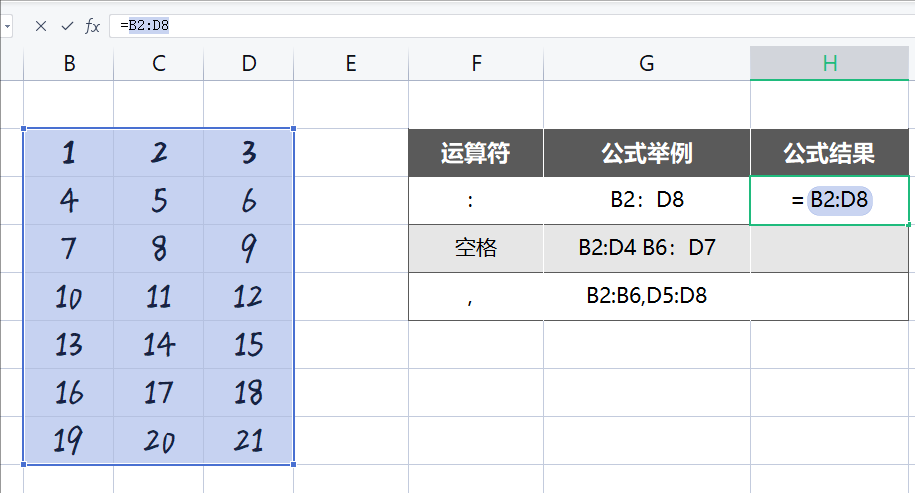
Task: Expand the name box dropdown arrow
Action: pyautogui.click(x=7, y=26)
